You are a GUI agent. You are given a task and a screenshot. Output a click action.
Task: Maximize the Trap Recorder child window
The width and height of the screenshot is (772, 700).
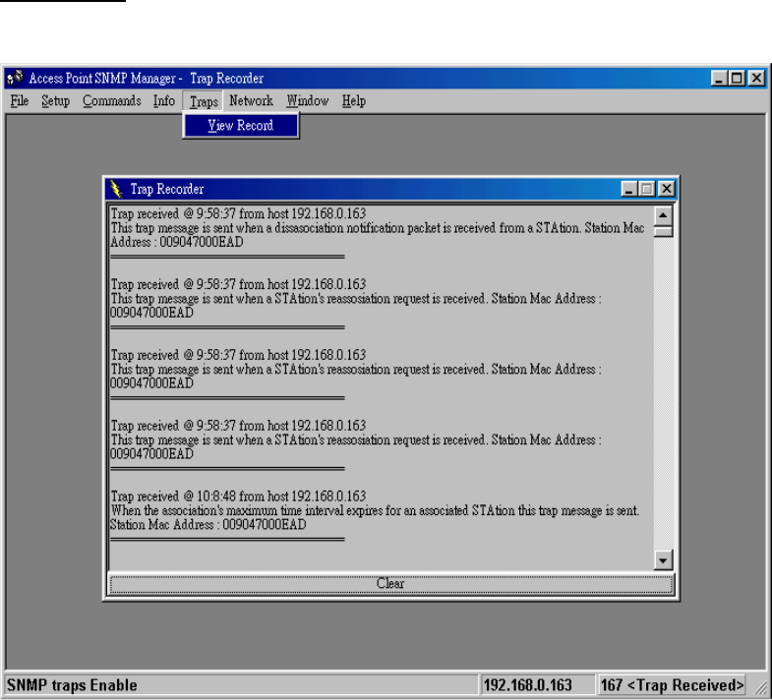point(647,189)
